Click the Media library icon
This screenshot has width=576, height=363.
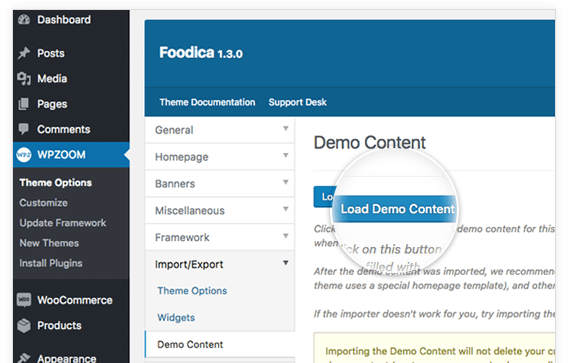24,79
